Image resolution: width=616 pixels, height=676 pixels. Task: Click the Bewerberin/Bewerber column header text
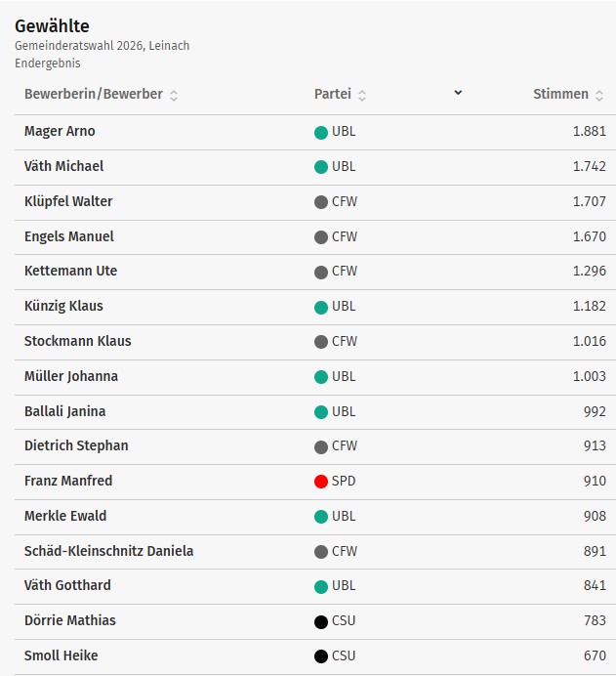[x=93, y=95]
